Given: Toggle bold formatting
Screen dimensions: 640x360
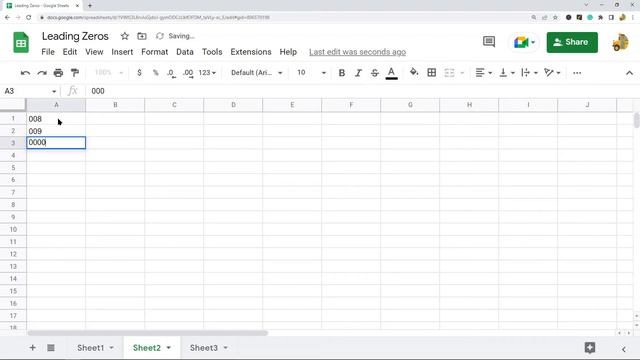Looking at the screenshot, I should [342, 73].
